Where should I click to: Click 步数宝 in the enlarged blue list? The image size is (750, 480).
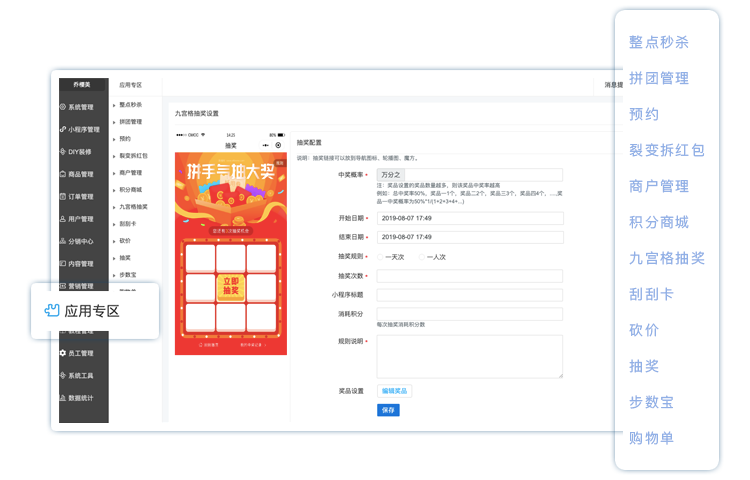tap(651, 402)
